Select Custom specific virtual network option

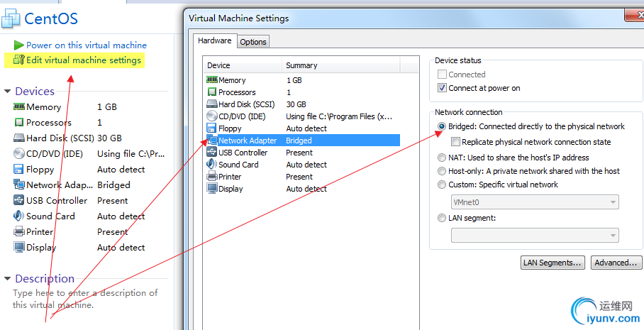click(442, 185)
